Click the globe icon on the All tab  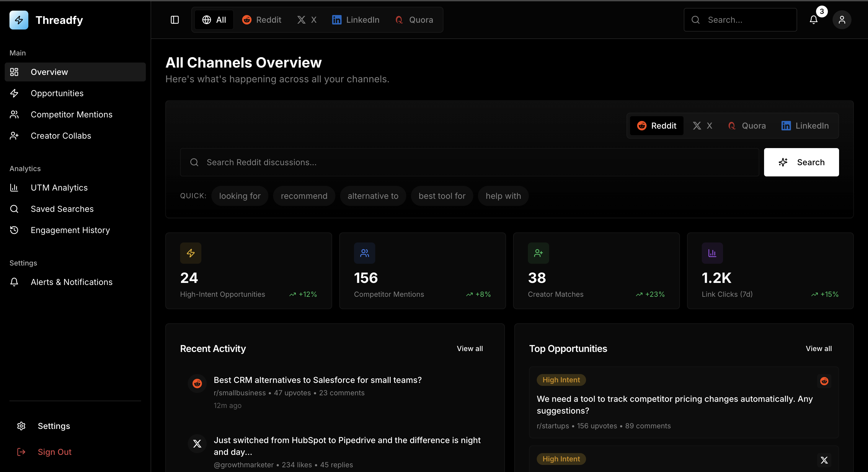[x=207, y=20]
